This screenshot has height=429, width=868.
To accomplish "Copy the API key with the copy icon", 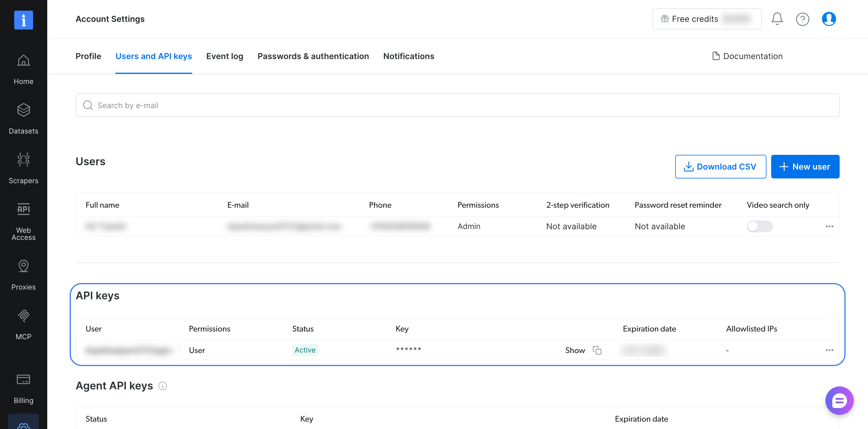I will pyautogui.click(x=597, y=350).
